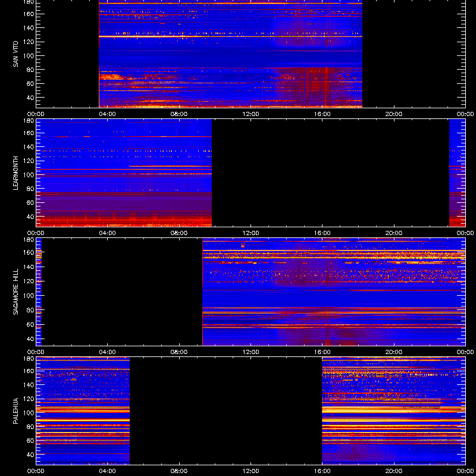Image resolution: width=476 pixels, height=476 pixels.
Task: Click the LEARMONTH station label
Action: click(15, 173)
